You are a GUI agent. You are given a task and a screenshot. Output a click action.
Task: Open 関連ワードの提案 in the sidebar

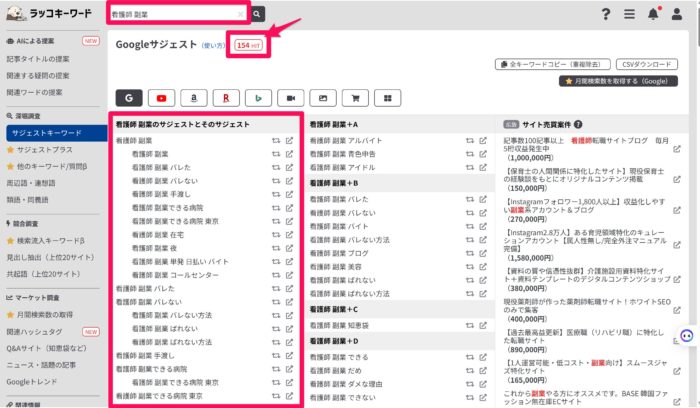pos(34,92)
